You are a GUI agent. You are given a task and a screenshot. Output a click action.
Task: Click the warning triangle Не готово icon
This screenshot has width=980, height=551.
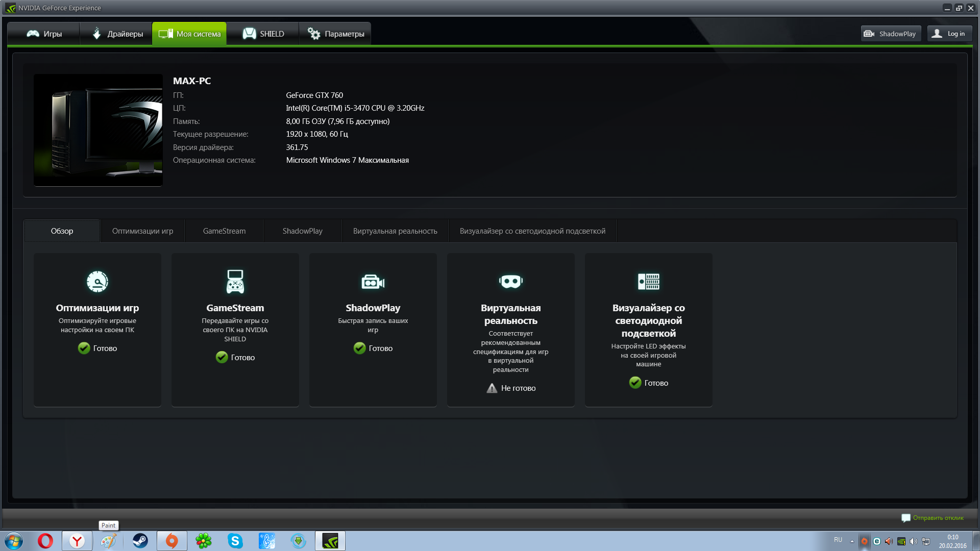pyautogui.click(x=492, y=388)
